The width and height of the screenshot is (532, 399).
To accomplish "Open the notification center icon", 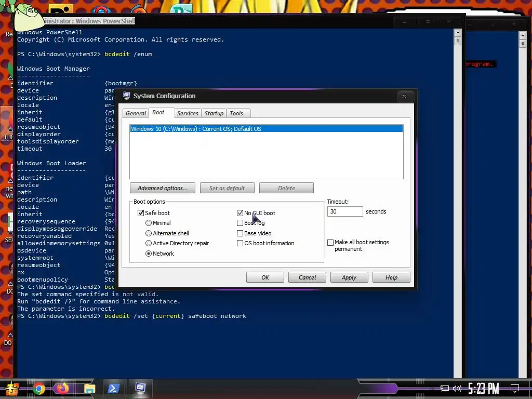I will 515,389.
